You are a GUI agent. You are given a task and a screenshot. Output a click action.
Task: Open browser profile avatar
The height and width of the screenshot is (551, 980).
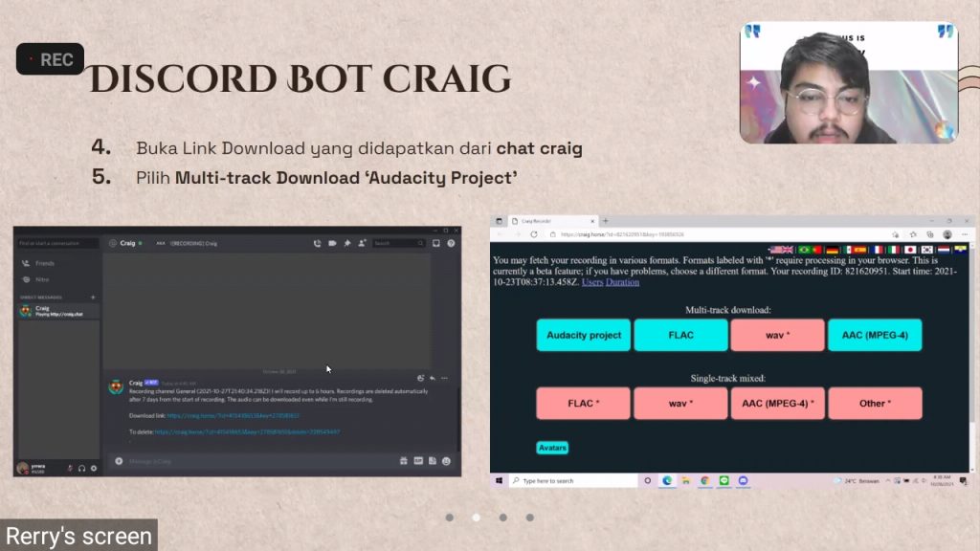[947, 234]
